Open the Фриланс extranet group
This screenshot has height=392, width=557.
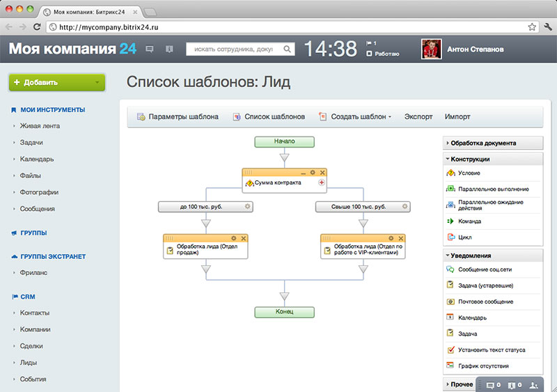[33, 272]
